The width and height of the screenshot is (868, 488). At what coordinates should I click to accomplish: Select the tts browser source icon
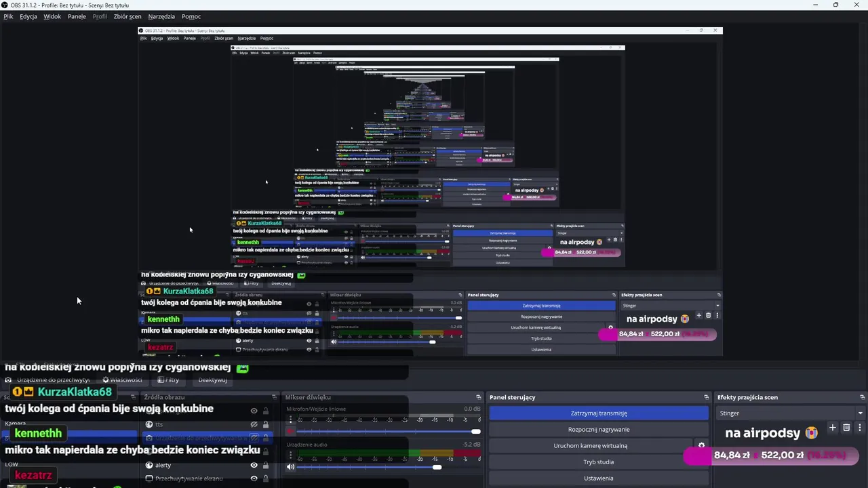click(149, 424)
